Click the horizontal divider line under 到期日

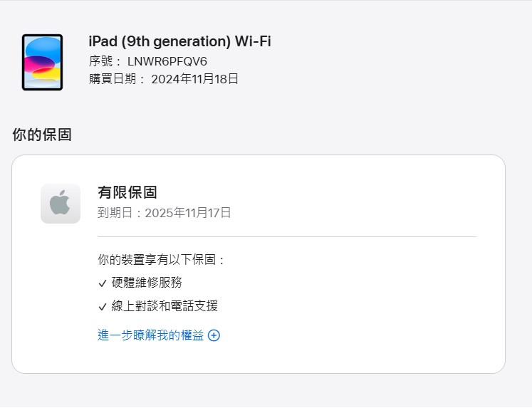[x=286, y=236]
